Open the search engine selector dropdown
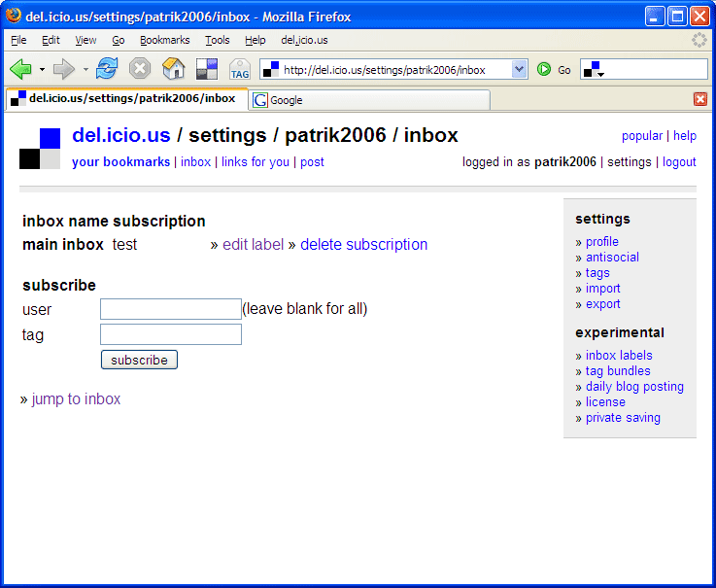The height and width of the screenshot is (588, 716). [x=594, y=69]
